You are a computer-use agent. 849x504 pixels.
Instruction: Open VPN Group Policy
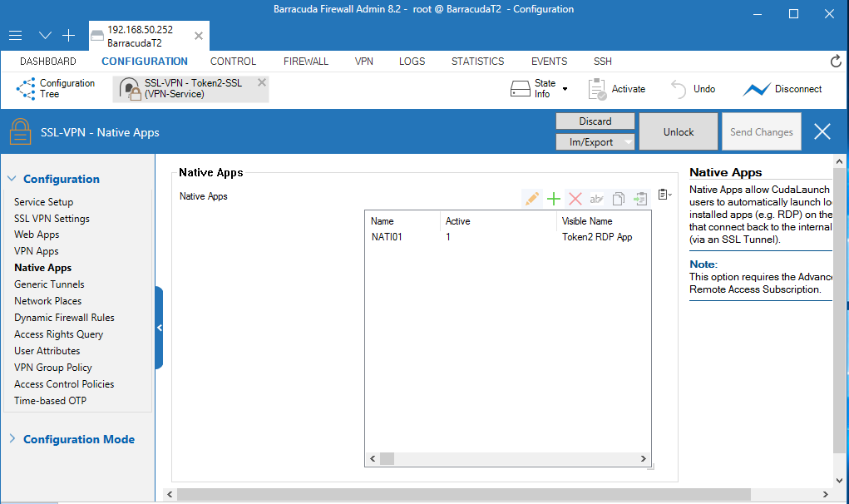[53, 368]
